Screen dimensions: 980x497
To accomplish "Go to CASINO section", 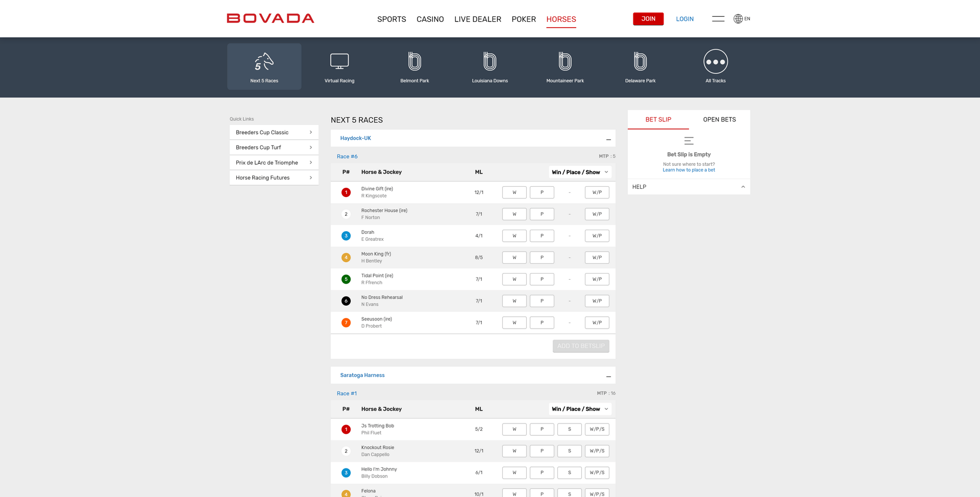I will [x=430, y=19].
